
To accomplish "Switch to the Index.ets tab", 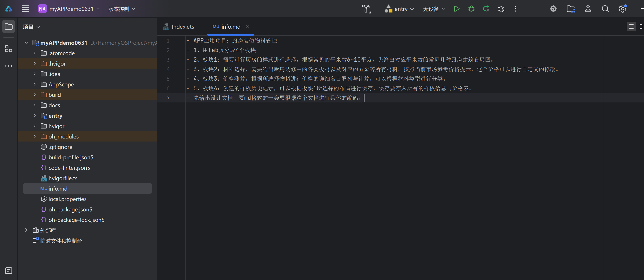I will [178, 27].
